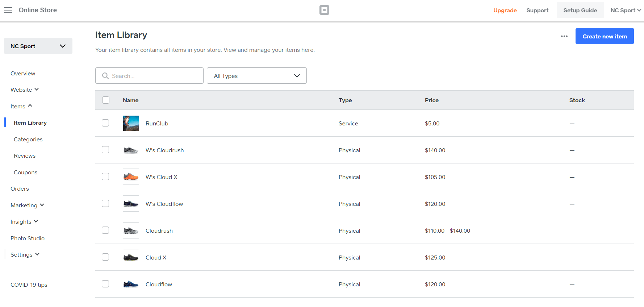This screenshot has width=644, height=307.
Task: Open the Cloud X shoe thumbnail
Action: 131,257
